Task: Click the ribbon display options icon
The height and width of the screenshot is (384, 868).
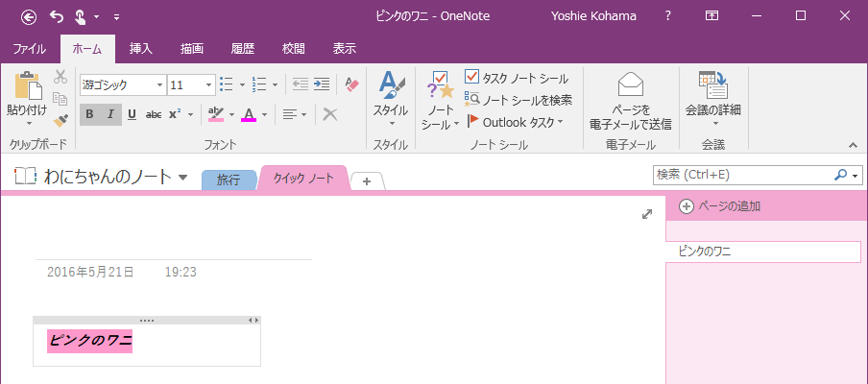Action: click(x=711, y=16)
